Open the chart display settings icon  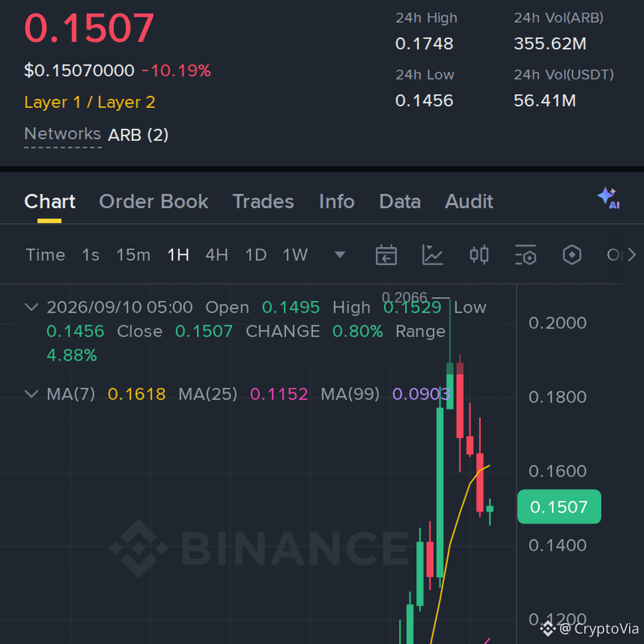[x=525, y=255]
